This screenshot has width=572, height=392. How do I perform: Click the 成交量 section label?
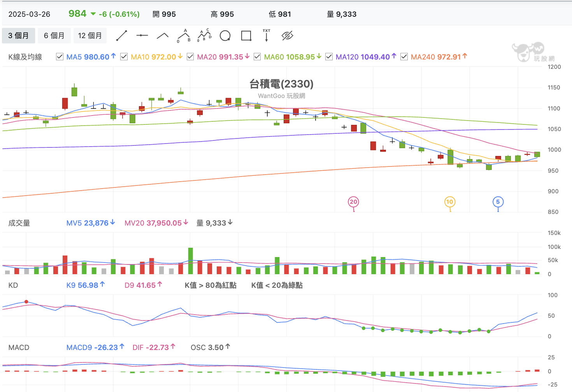(x=19, y=223)
